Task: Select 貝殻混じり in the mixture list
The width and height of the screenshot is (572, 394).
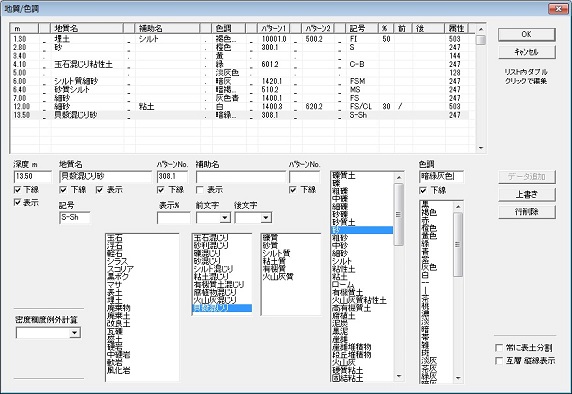Action: click(222, 308)
